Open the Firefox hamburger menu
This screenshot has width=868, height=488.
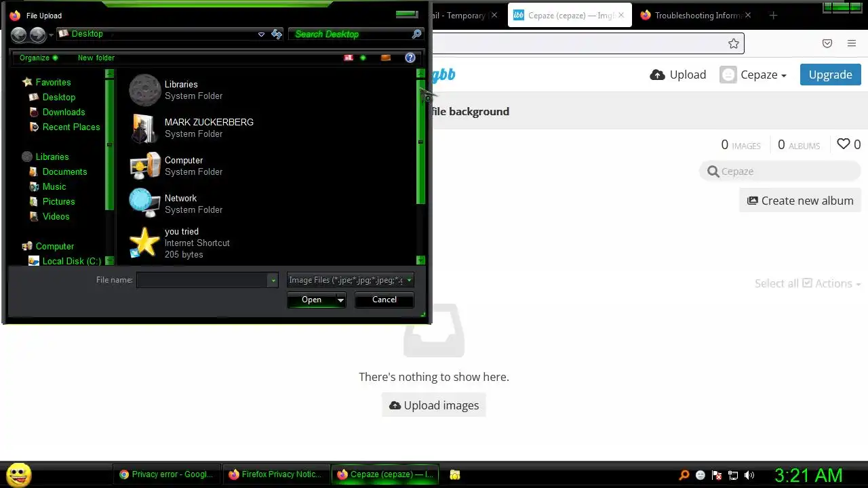pos(852,43)
